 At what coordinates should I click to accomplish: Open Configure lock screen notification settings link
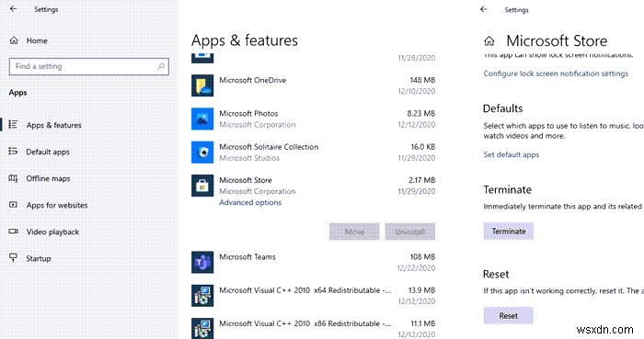click(556, 73)
